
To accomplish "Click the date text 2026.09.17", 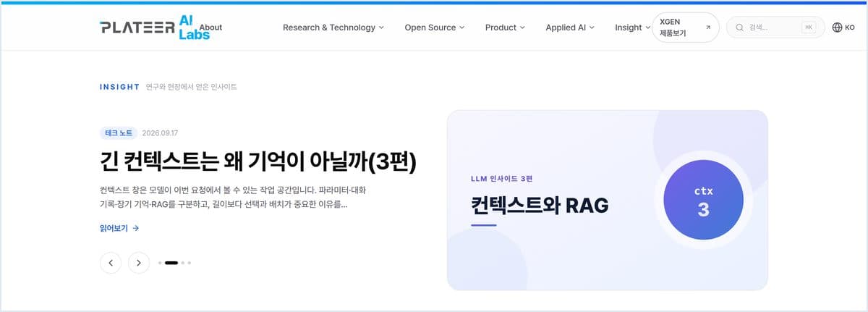I will pyautogui.click(x=160, y=133).
